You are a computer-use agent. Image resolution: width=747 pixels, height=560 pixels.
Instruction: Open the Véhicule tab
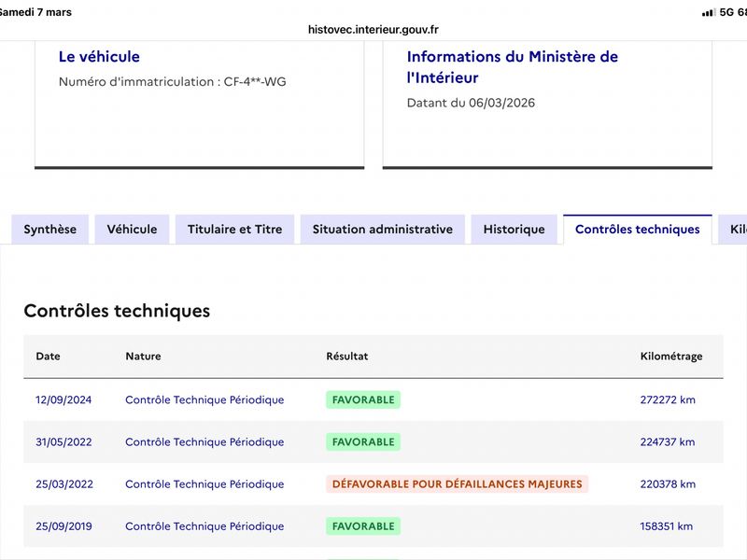[x=132, y=230]
